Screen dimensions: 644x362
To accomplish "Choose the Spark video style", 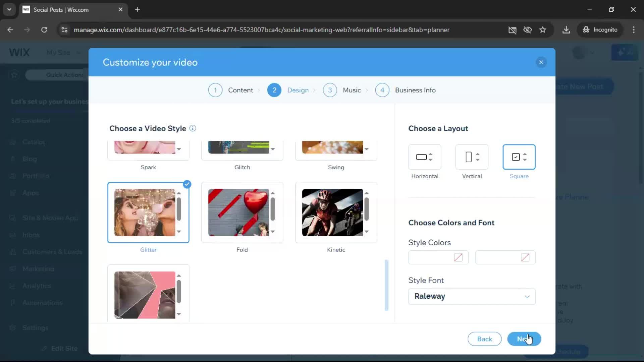I will (x=148, y=150).
